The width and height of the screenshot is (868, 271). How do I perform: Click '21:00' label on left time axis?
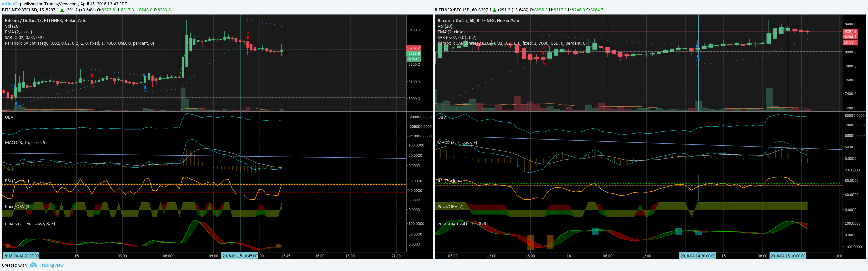point(396,256)
